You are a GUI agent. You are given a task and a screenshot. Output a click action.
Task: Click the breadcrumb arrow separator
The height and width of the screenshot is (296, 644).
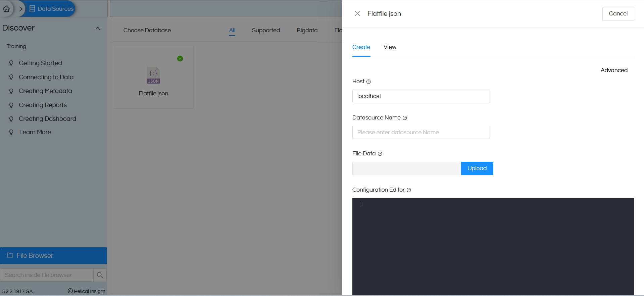point(20,9)
